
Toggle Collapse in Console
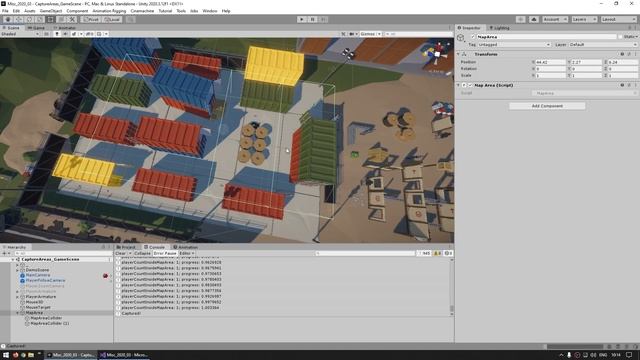click(x=142, y=253)
